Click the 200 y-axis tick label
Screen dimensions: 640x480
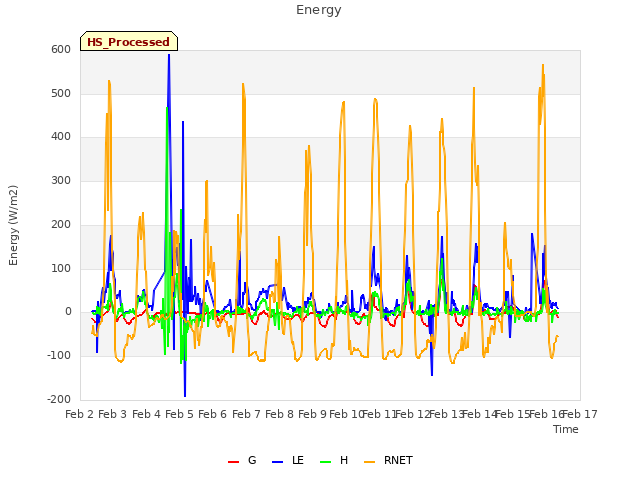pyautogui.click(x=61, y=224)
